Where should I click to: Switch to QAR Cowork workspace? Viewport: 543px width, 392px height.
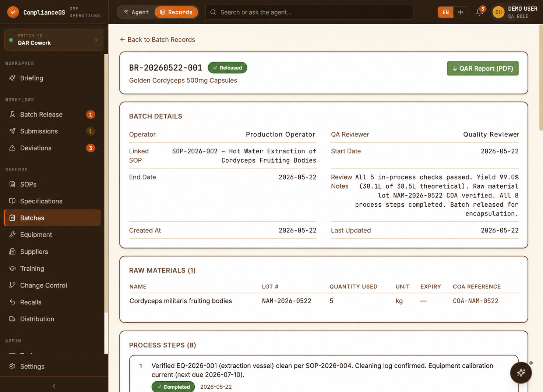tap(54, 40)
